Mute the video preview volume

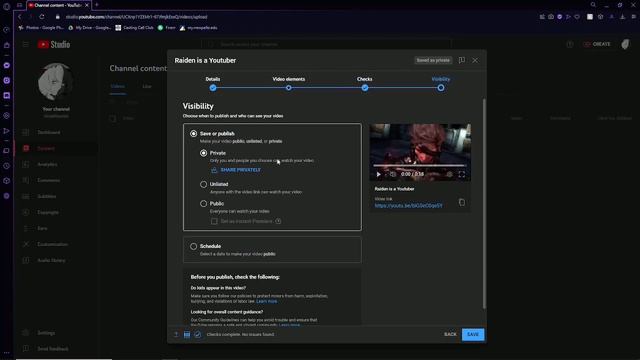pyautogui.click(x=393, y=174)
